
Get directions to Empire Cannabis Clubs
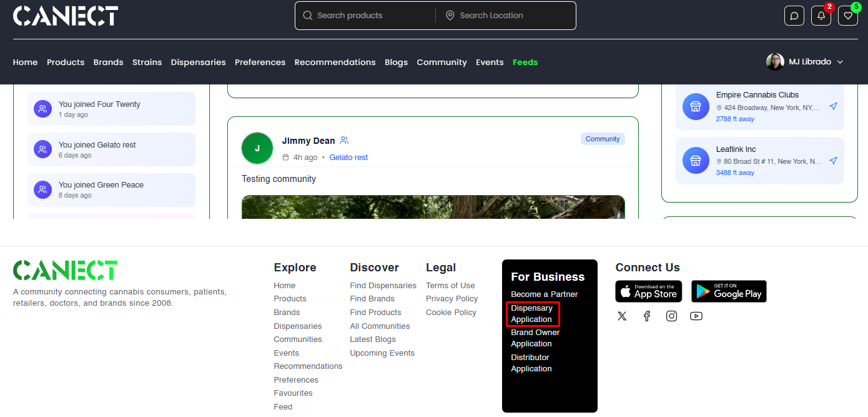pos(833,106)
